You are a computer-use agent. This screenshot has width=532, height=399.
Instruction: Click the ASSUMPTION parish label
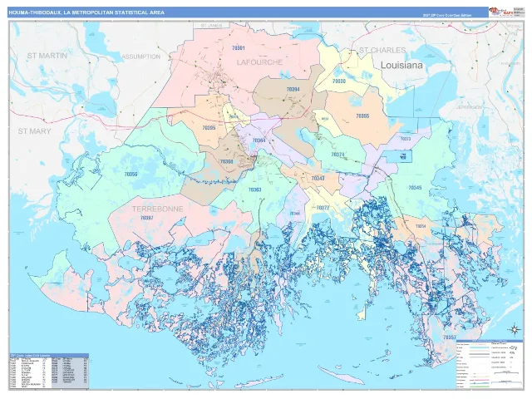pos(140,57)
